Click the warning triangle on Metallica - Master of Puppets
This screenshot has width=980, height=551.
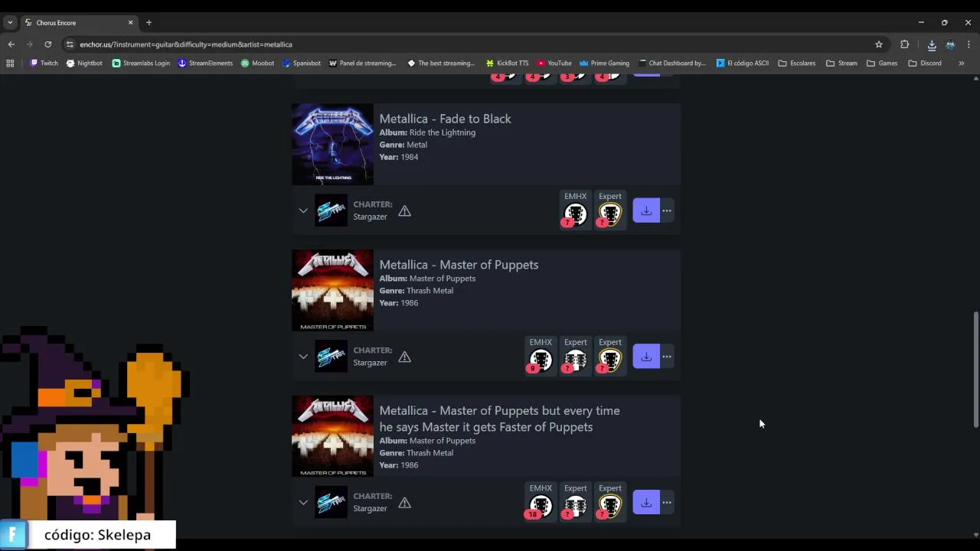pyautogui.click(x=404, y=357)
